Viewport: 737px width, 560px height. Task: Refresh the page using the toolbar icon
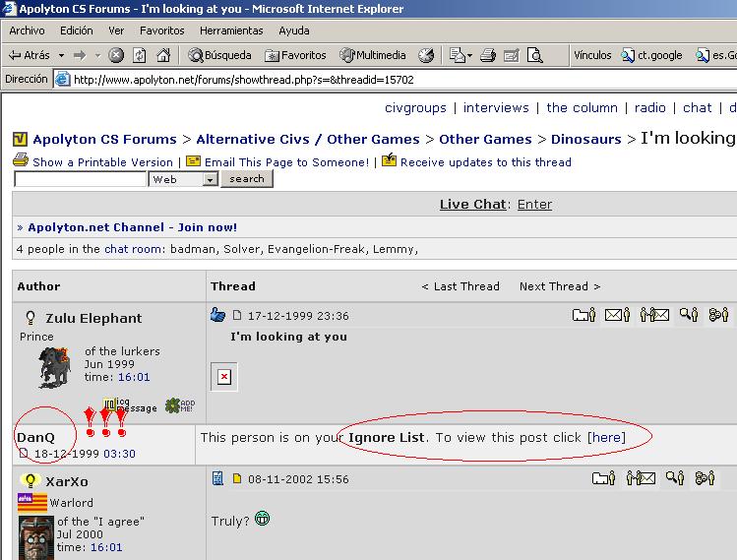pyautogui.click(x=140, y=56)
